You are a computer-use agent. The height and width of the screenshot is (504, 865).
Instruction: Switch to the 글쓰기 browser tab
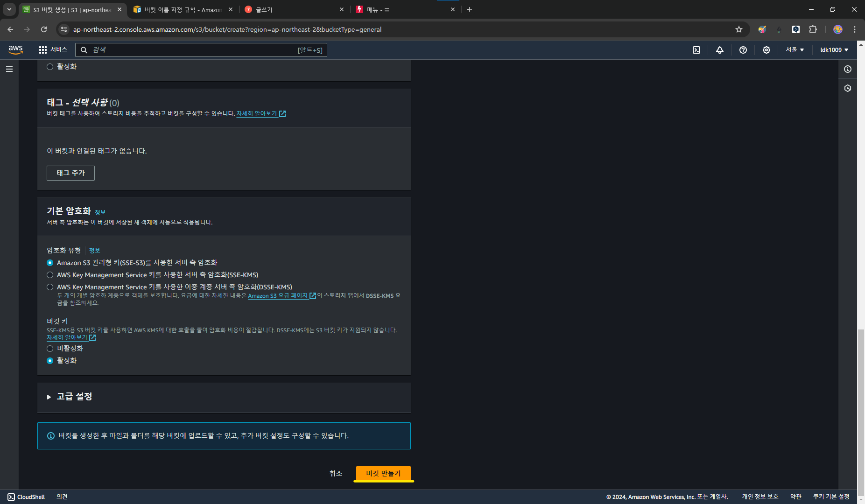[294, 9]
